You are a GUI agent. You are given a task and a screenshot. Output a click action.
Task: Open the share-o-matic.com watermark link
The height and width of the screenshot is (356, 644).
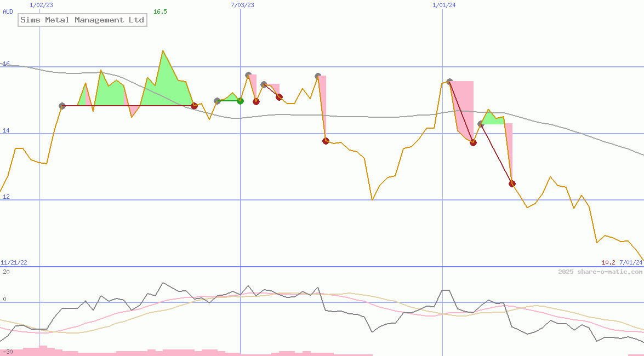tap(600, 272)
